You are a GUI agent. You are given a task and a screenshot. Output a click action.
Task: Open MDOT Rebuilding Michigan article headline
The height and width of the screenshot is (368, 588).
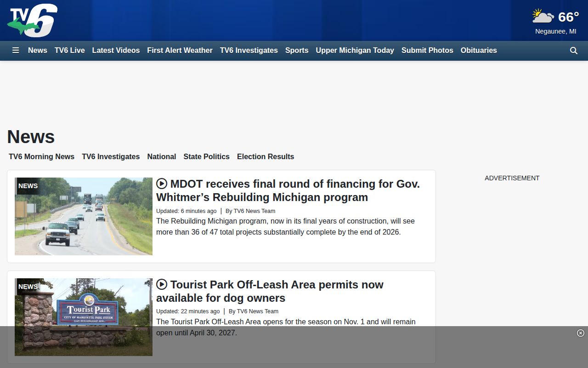tap(288, 190)
